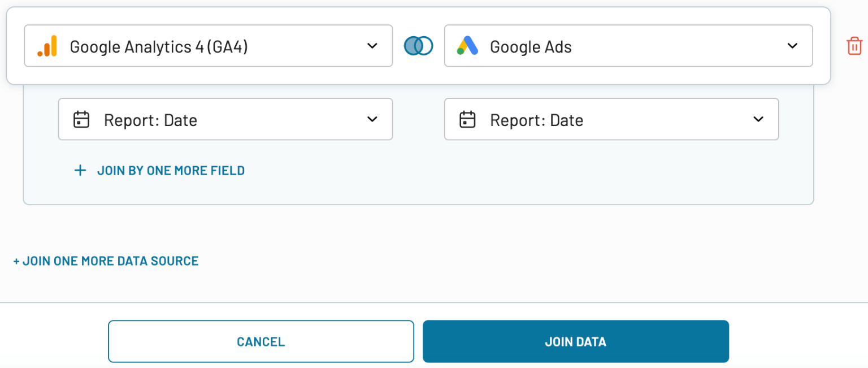Add another field via JOIN BY ONE MORE FIELD

[171, 170]
